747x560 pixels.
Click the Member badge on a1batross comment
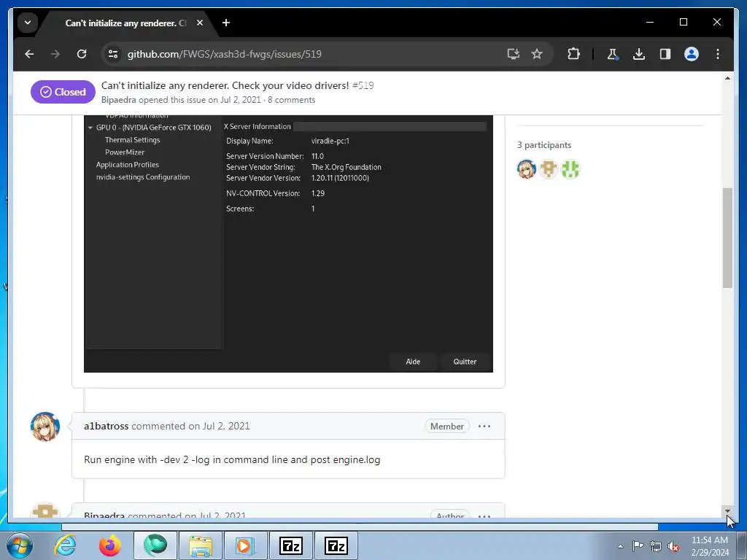[x=447, y=426]
